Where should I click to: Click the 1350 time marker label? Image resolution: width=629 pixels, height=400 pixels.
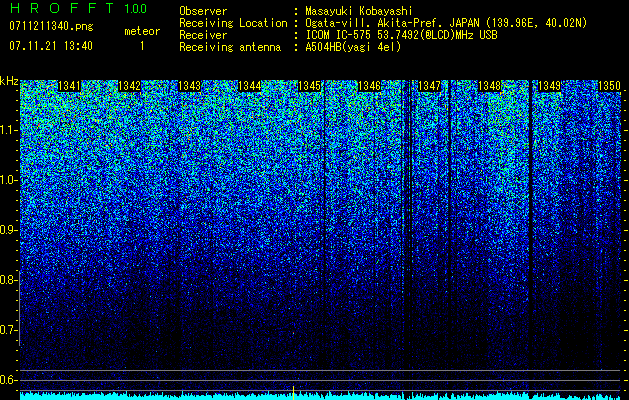click(x=609, y=86)
